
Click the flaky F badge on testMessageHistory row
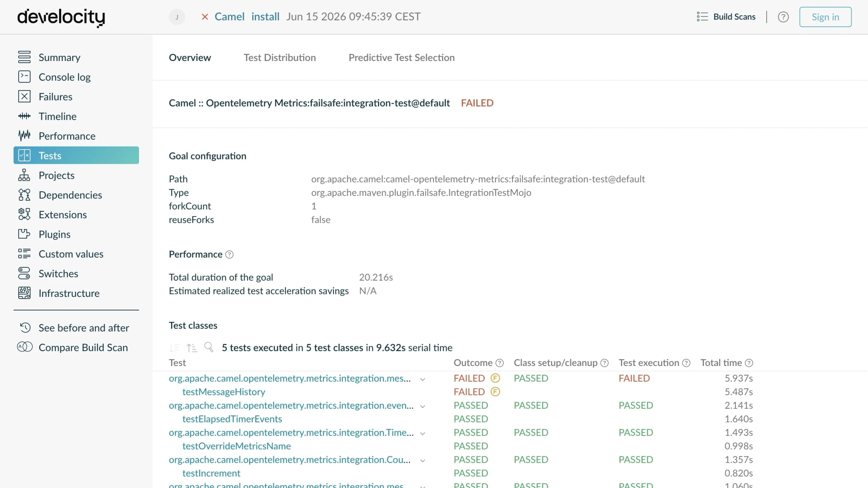[x=495, y=392]
